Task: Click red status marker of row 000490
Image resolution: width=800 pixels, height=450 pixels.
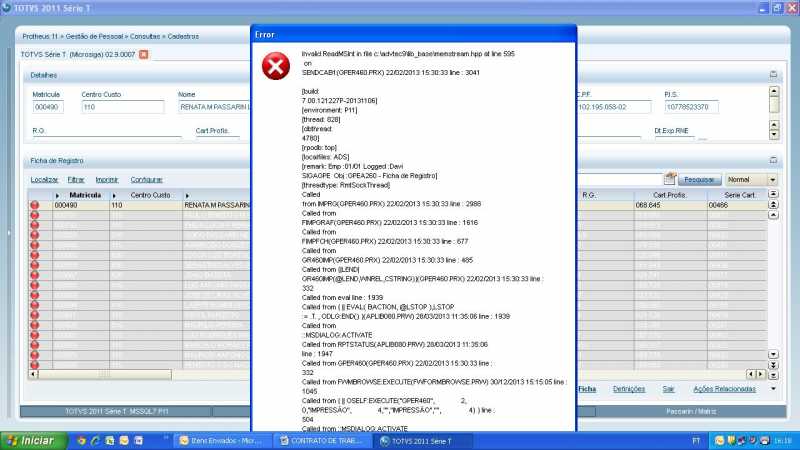Action: tap(35, 205)
